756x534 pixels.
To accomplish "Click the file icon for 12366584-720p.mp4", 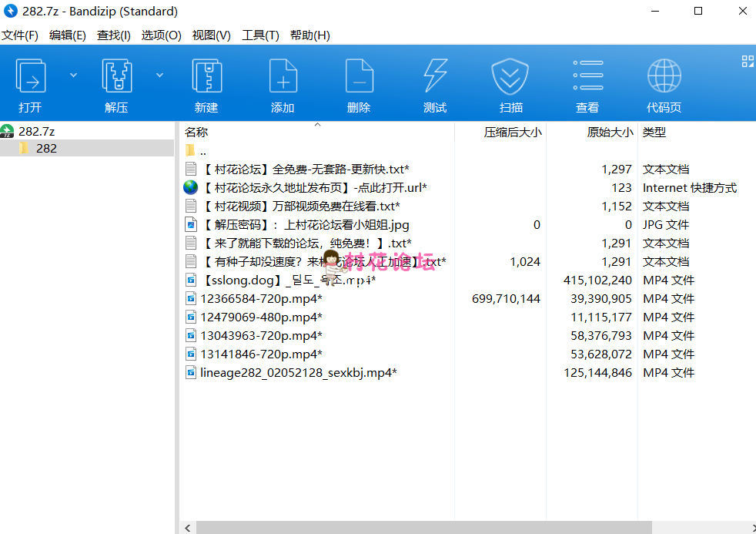I will tap(191, 299).
